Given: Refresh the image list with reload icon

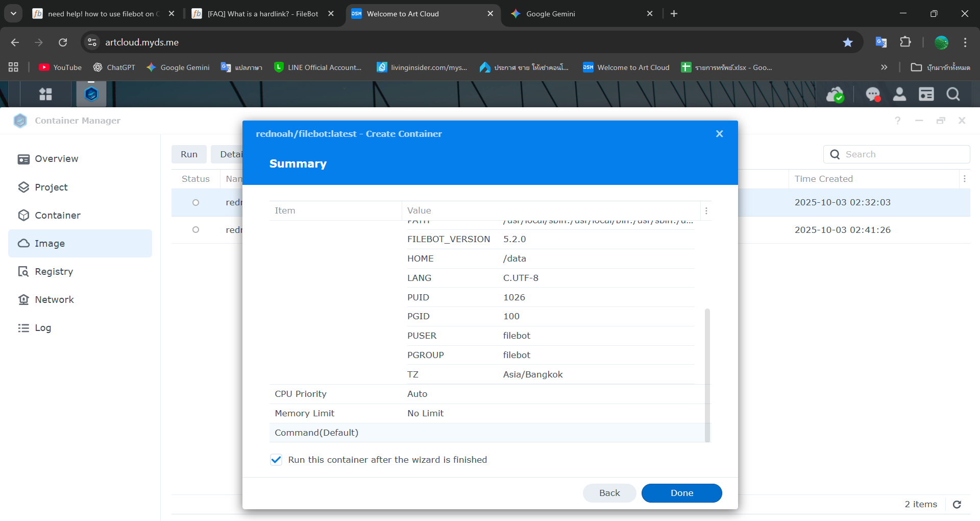Looking at the screenshot, I should 957,505.
